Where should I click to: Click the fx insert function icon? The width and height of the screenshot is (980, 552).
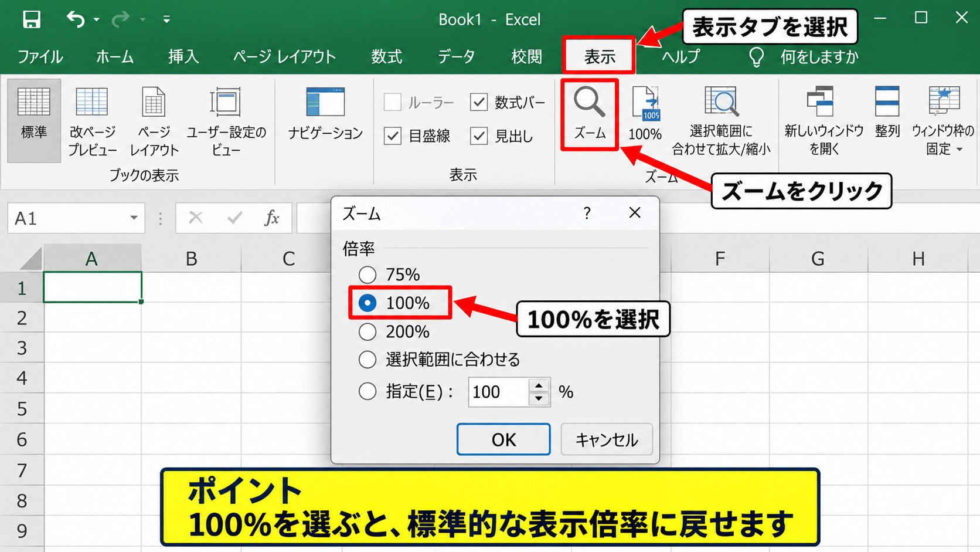pyautogui.click(x=271, y=218)
